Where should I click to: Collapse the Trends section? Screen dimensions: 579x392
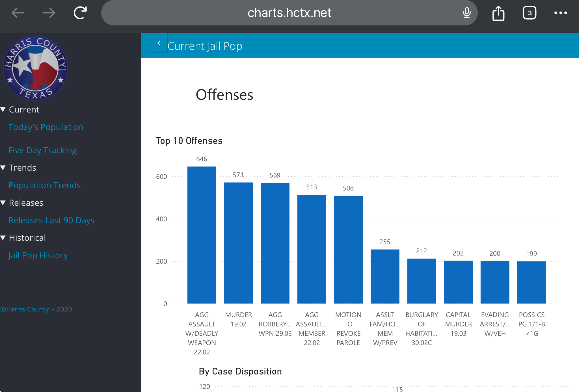point(3,168)
